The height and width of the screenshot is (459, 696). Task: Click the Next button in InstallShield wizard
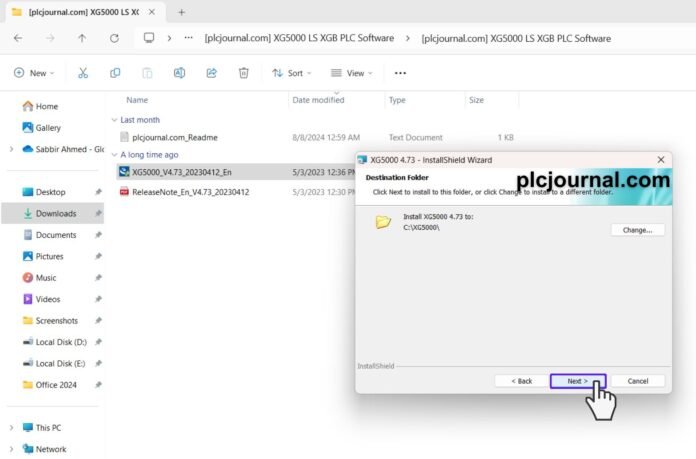577,381
